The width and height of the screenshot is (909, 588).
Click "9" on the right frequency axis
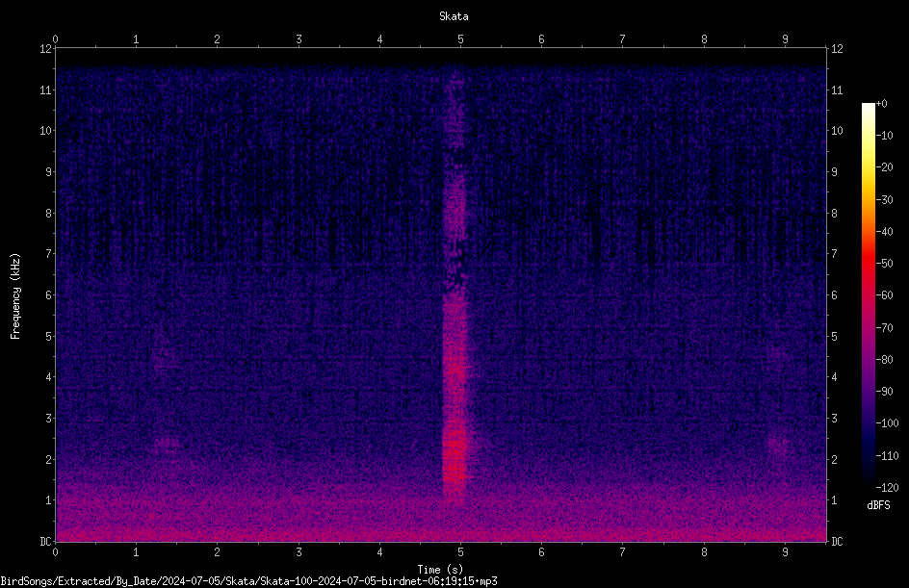834,172
